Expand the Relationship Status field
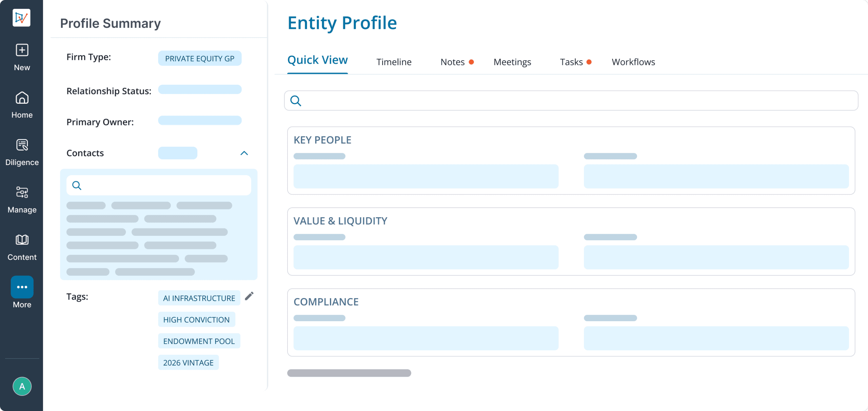Image resolution: width=868 pixels, height=411 pixels. click(x=200, y=89)
